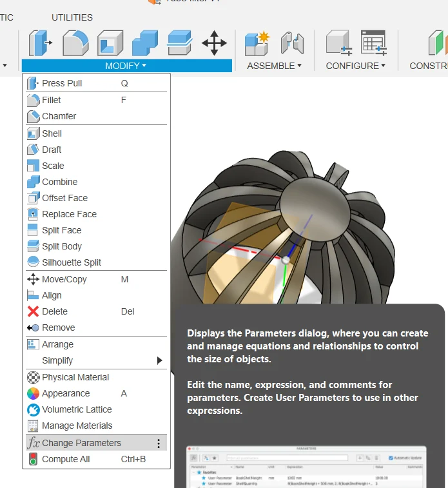
Task: Click the New Component toolbar icon
Action: (x=257, y=43)
